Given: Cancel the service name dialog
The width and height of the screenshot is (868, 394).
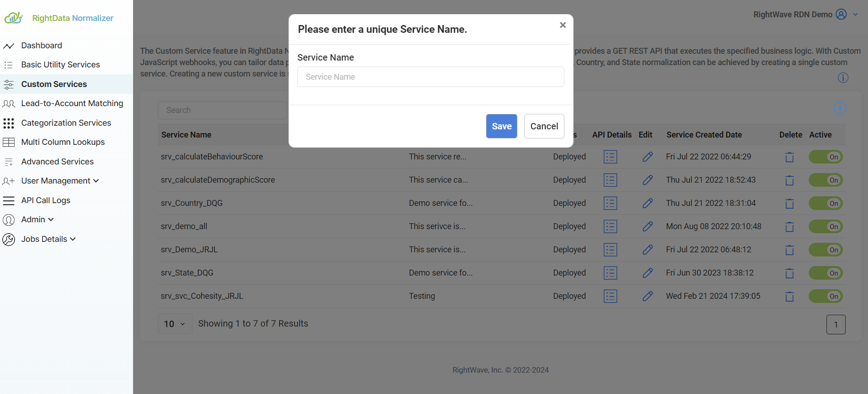Looking at the screenshot, I should coord(544,126).
